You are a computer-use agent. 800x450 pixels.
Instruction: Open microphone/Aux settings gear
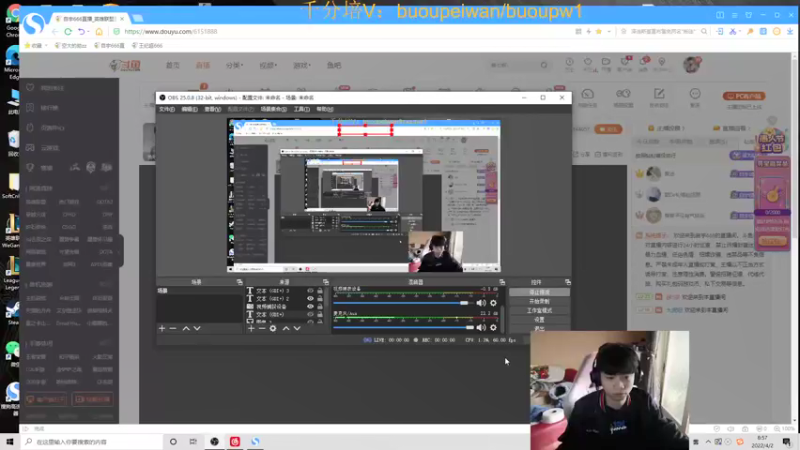(x=493, y=328)
